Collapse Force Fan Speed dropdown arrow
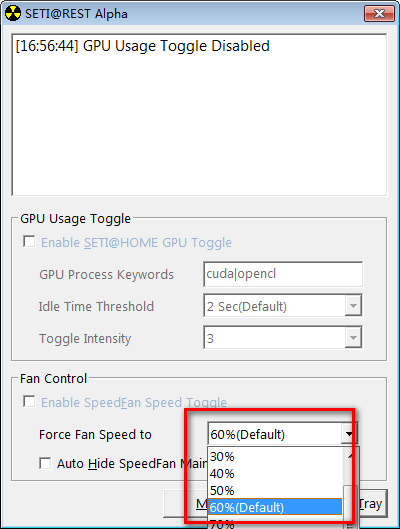The image size is (400, 529). pos(349,434)
